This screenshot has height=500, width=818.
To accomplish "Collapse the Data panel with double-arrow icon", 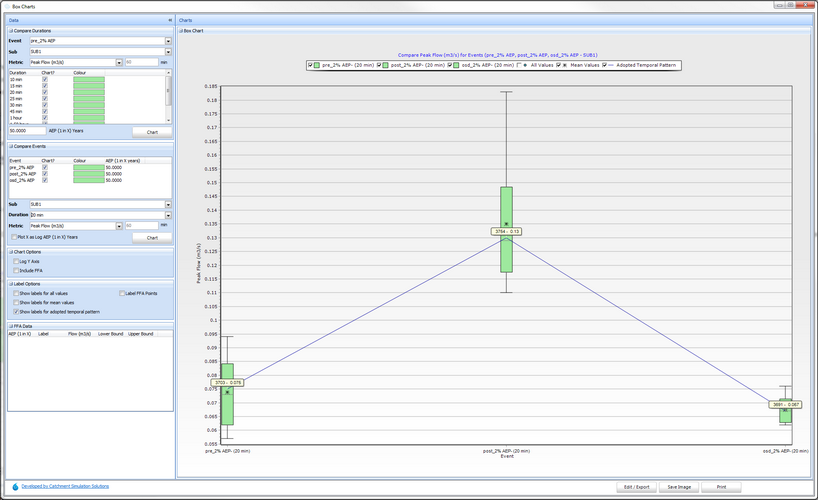I will (169, 20).
